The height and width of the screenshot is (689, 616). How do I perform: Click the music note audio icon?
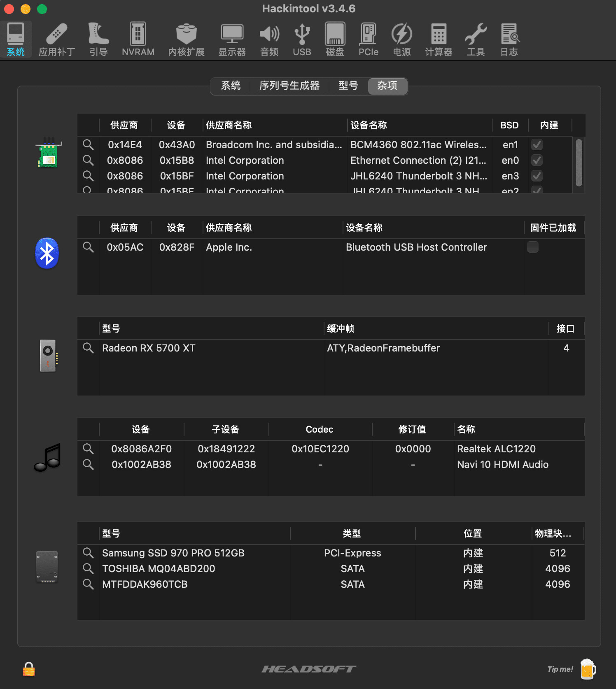47,457
